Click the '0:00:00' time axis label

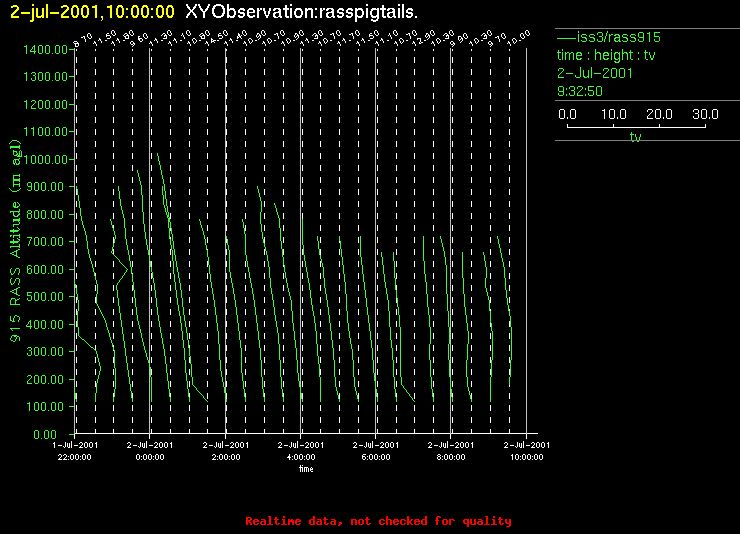(x=150, y=457)
